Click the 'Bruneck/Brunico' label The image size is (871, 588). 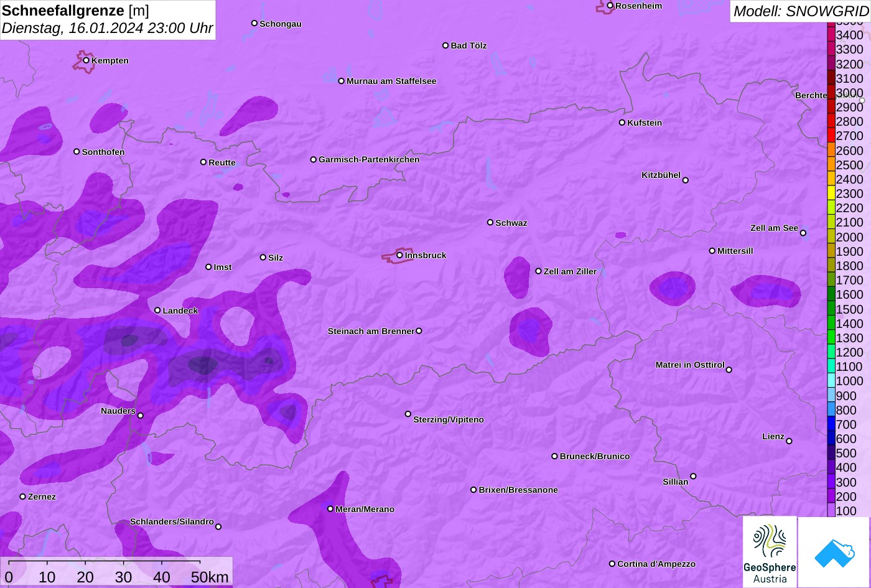(595, 456)
